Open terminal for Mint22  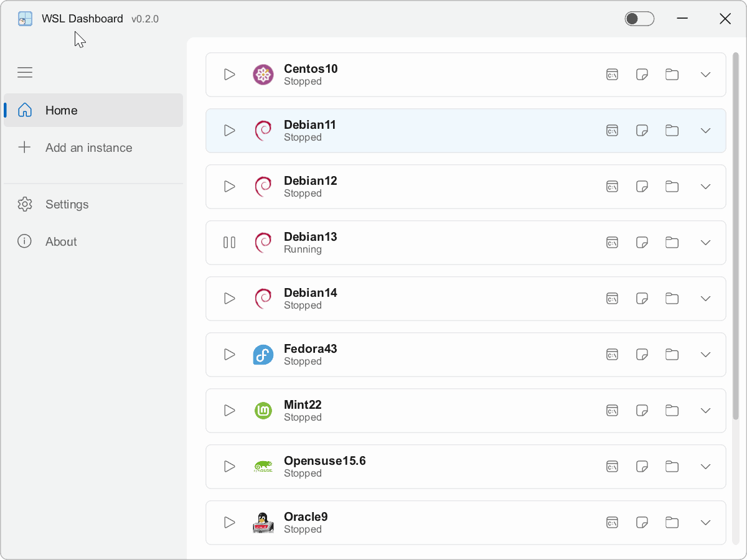pos(613,411)
